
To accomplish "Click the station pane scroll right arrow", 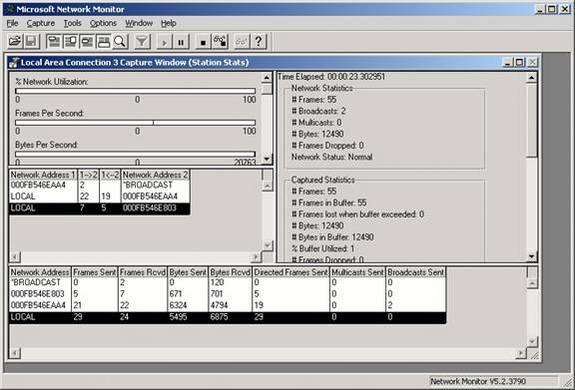I will click(520, 353).
